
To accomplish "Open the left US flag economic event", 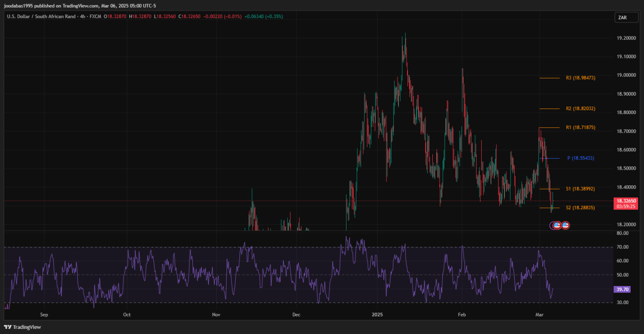I will (557, 225).
